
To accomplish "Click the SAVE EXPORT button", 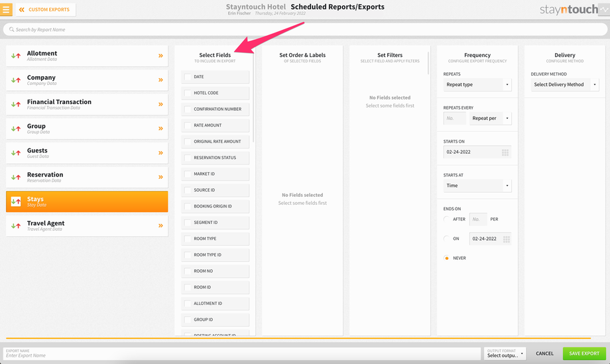I will [584, 353].
